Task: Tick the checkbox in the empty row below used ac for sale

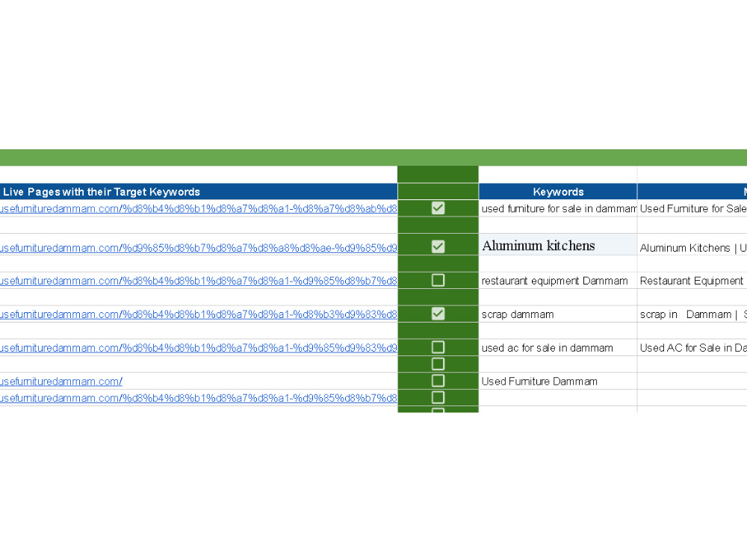Action: (x=438, y=364)
